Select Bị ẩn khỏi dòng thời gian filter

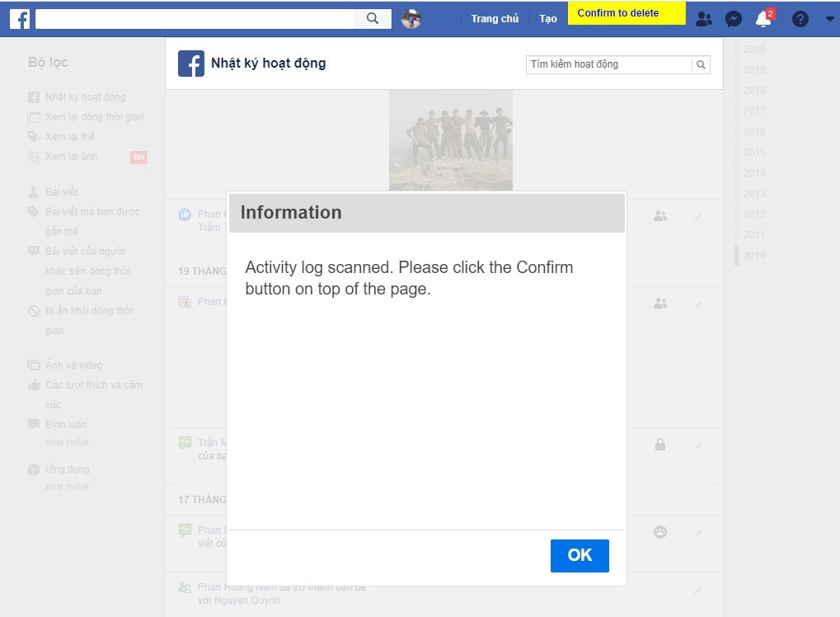pyautogui.click(x=89, y=321)
